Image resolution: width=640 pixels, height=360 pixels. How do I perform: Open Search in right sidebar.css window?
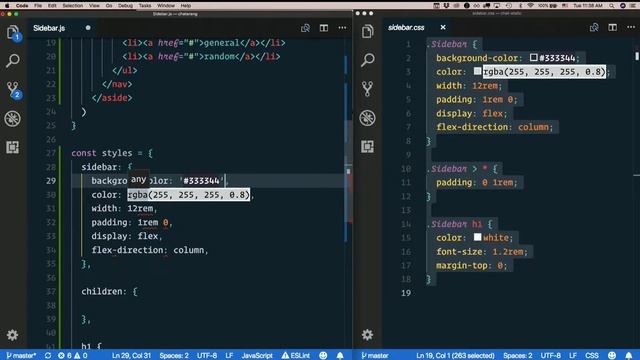pos(367,60)
